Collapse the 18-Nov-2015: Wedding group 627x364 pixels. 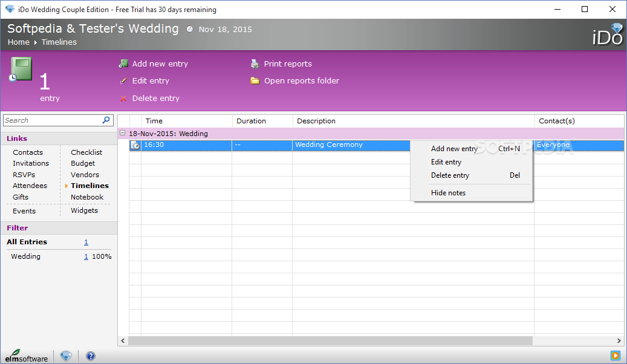pos(123,133)
